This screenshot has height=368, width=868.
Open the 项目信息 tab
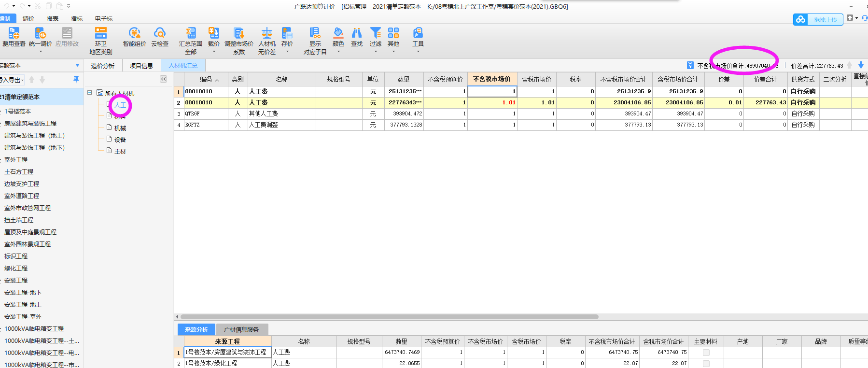(x=141, y=66)
